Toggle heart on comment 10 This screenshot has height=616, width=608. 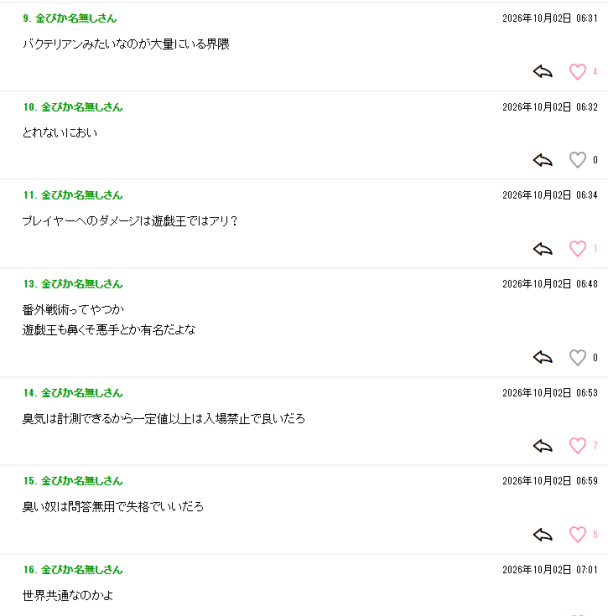(577, 160)
